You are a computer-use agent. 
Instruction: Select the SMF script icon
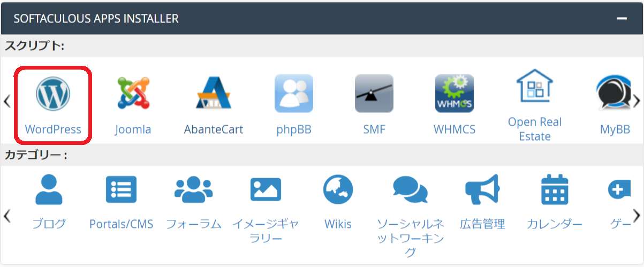(374, 94)
